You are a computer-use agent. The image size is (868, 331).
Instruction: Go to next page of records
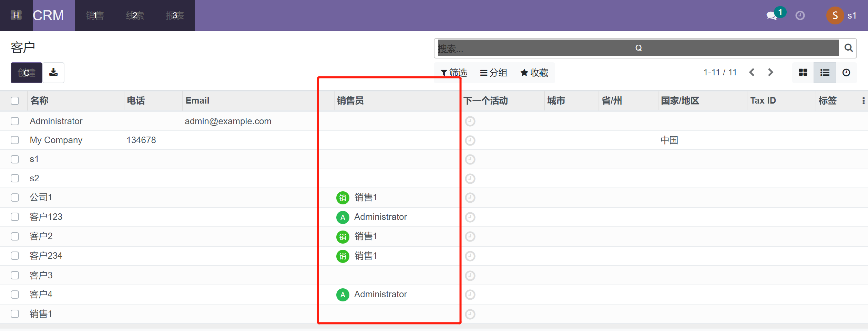(x=771, y=72)
